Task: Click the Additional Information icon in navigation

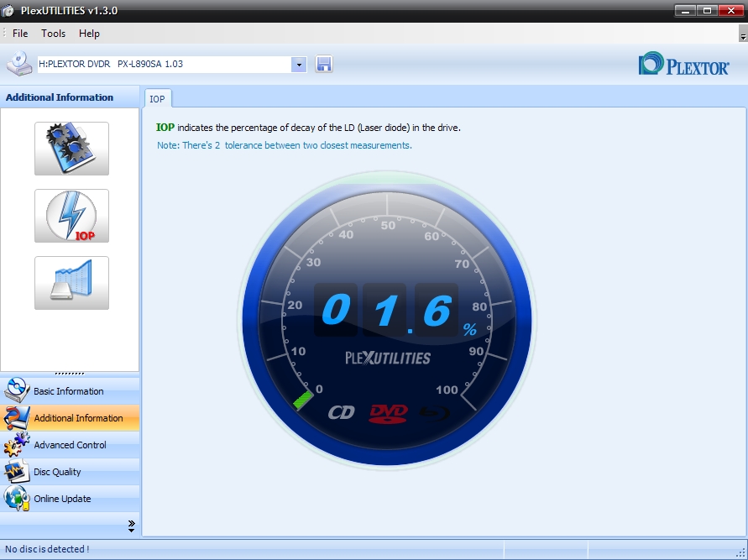Action: 17,418
